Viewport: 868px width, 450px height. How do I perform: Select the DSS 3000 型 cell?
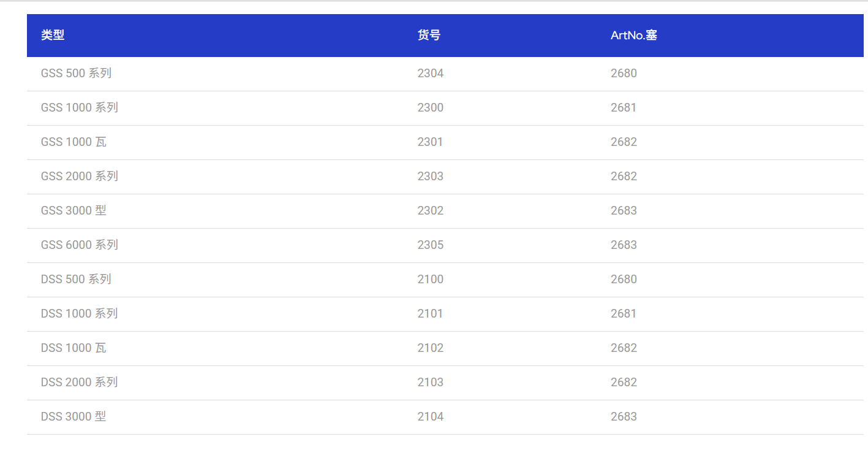pyautogui.click(x=74, y=417)
